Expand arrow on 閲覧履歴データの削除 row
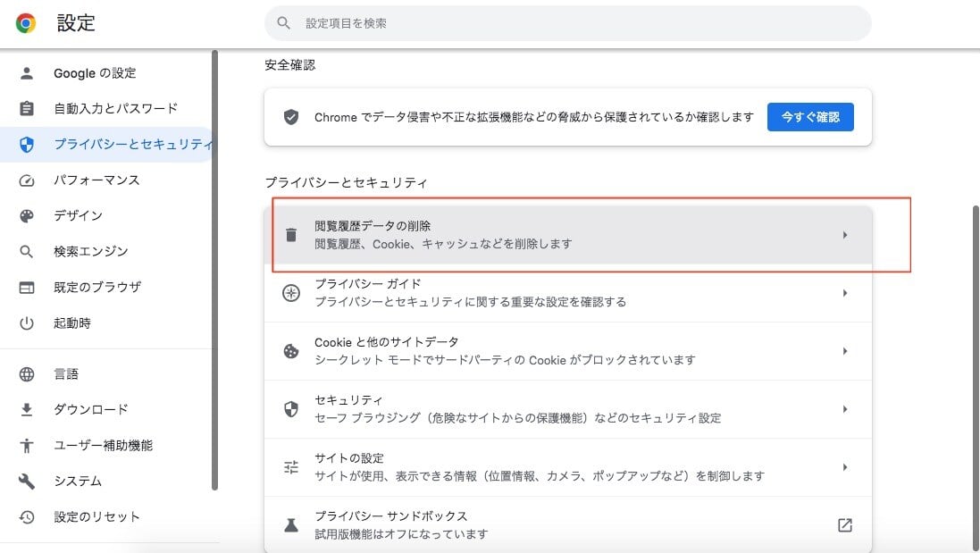 coord(844,235)
